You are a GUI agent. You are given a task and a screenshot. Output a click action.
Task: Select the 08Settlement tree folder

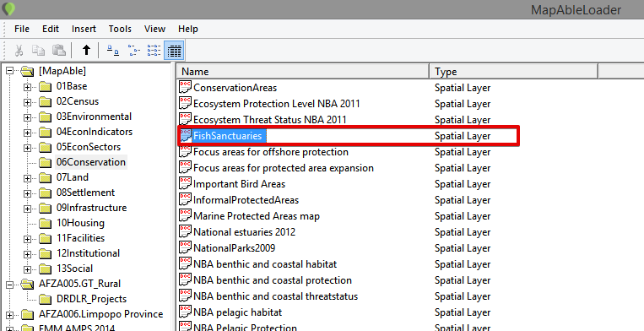(x=85, y=193)
